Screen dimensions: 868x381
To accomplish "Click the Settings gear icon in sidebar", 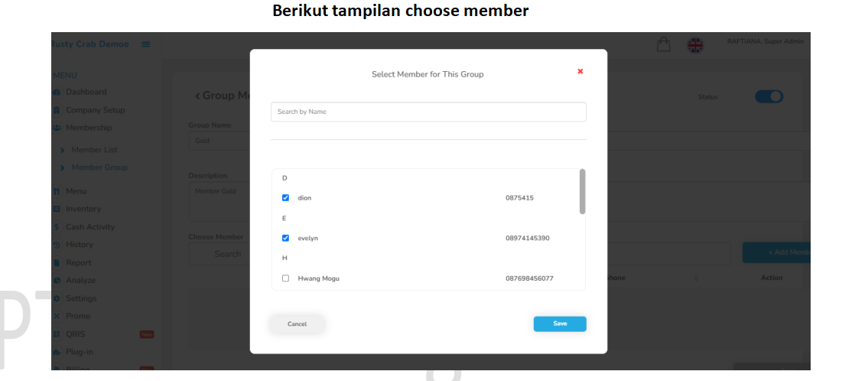I will (57, 298).
